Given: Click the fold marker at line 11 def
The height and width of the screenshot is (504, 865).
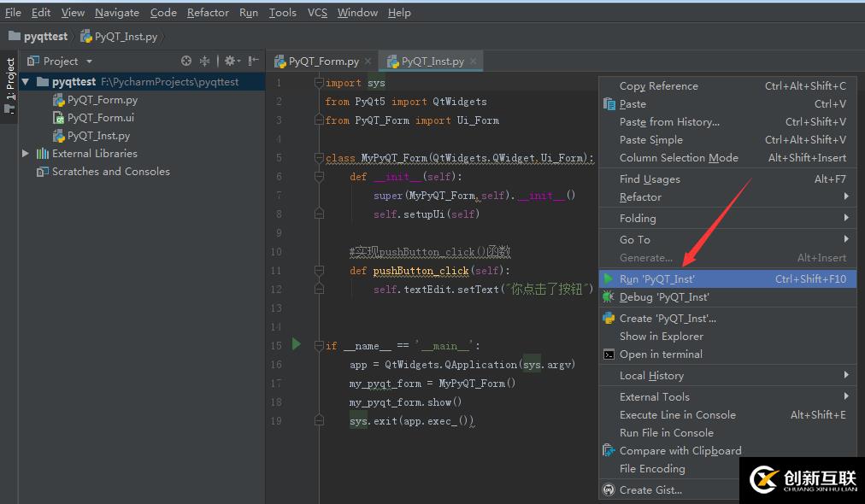Looking at the screenshot, I should [319, 270].
